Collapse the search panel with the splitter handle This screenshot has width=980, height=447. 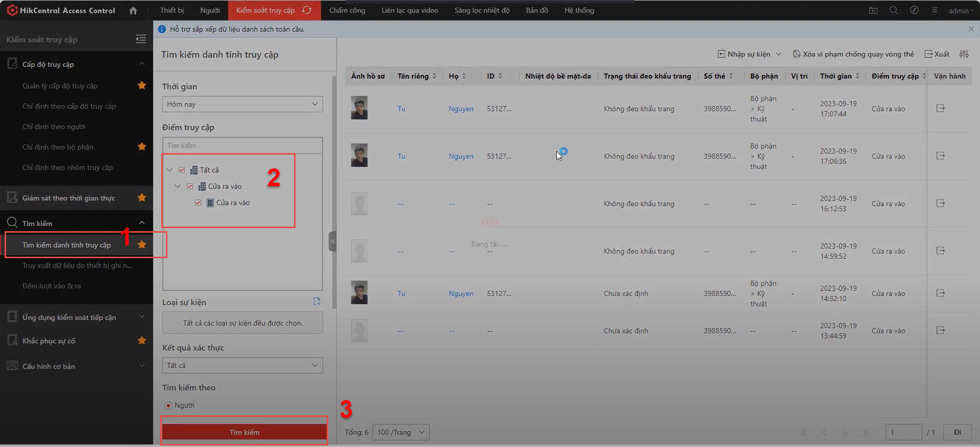pos(332,241)
